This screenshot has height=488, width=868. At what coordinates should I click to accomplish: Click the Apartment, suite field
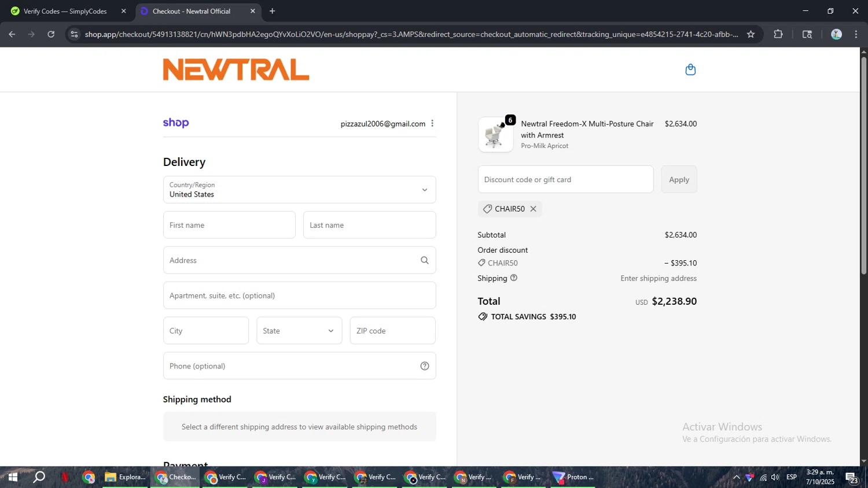pos(300,295)
